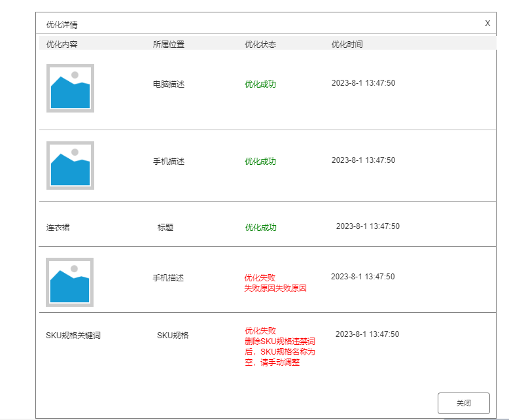Open the thumbnail in the successful 手机描述 row
Viewport: 509px width, 420px height.
click(x=70, y=166)
